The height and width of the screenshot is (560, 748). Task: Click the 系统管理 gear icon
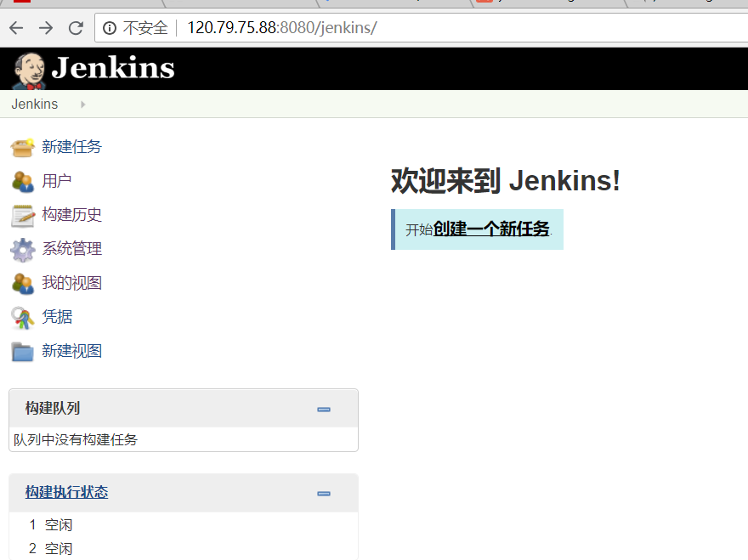(22, 250)
